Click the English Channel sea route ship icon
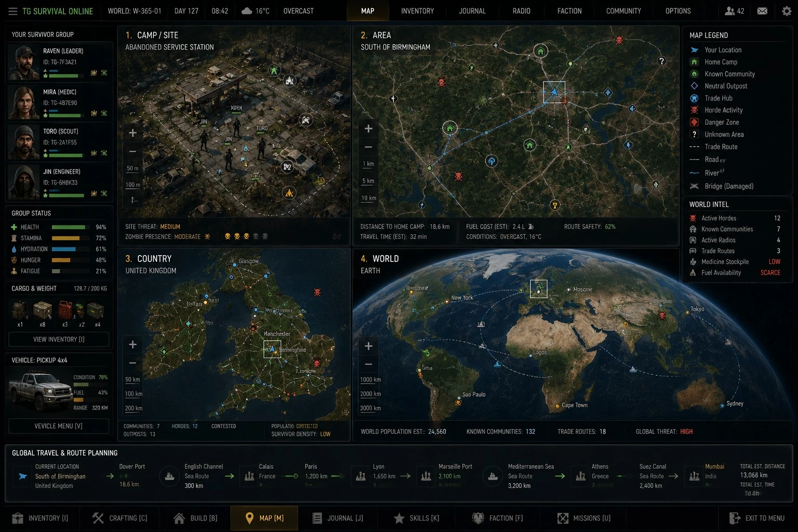This screenshot has height=532, width=798. [169, 476]
